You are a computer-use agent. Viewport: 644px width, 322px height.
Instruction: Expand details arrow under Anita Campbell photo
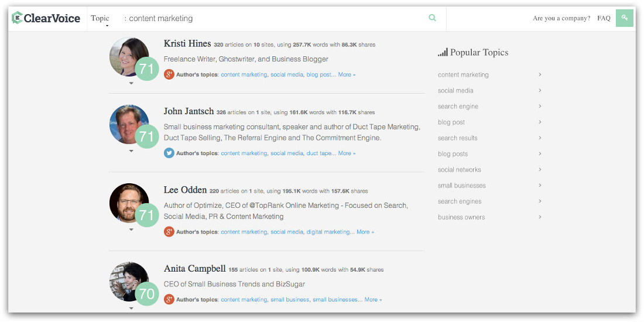click(x=131, y=309)
